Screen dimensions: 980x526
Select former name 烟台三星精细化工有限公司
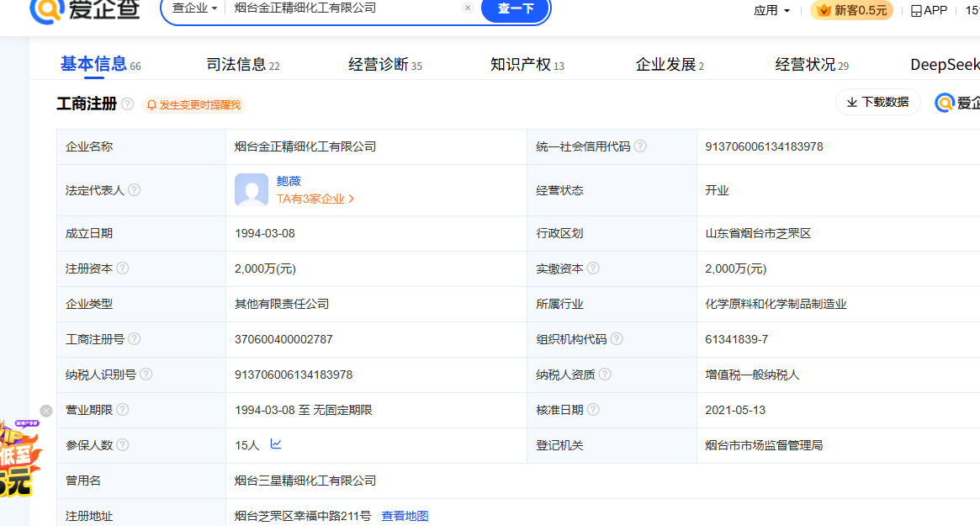pyautogui.click(x=305, y=481)
